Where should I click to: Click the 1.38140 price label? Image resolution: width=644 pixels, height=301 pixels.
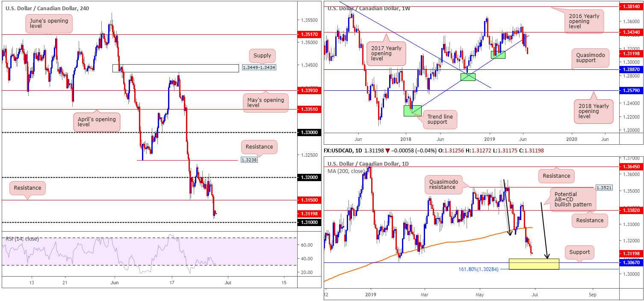click(631, 7)
